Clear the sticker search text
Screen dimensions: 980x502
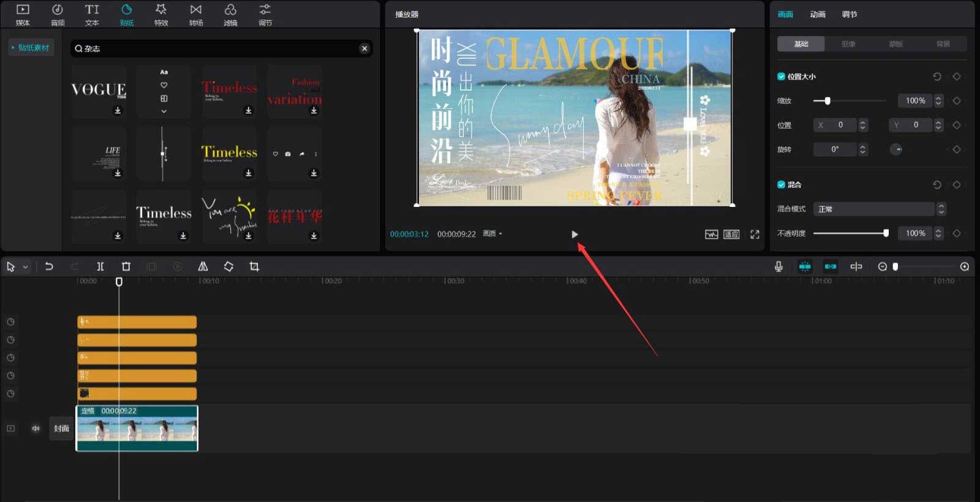click(364, 48)
